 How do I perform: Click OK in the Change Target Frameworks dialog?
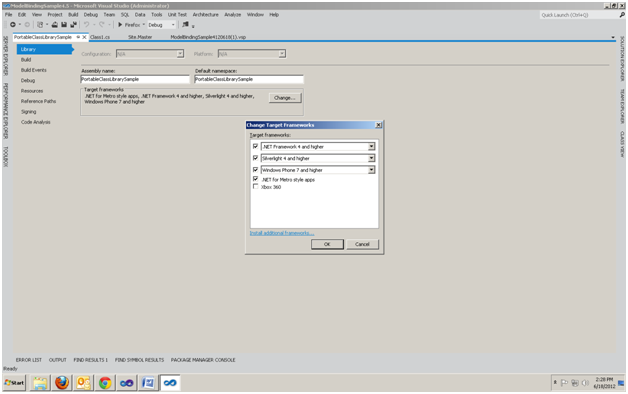tap(327, 244)
